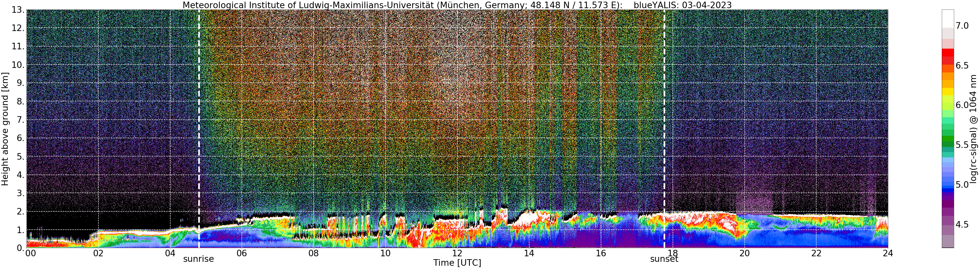Click the '10' time tick label
980x269 pixels.
point(385,253)
